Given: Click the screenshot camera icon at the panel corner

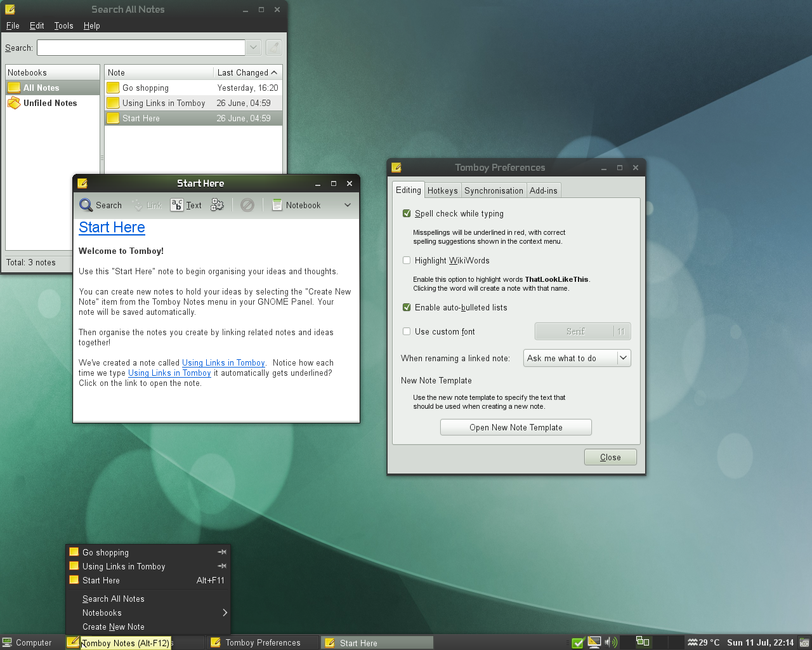Looking at the screenshot, I should click(804, 642).
